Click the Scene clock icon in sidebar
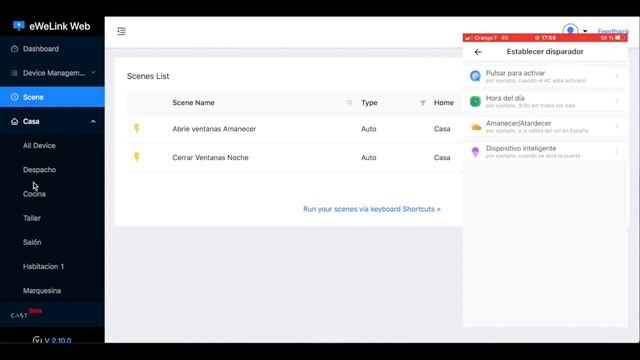 pyautogui.click(x=15, y=97)
